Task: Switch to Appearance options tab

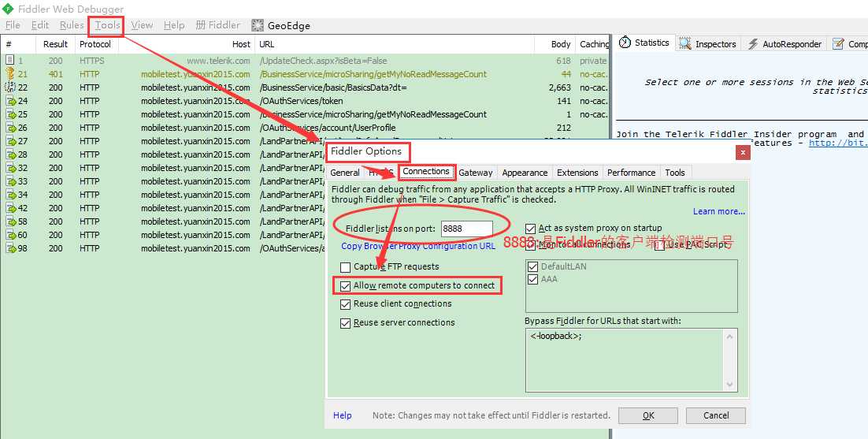Action: click(x=525, y=173)
